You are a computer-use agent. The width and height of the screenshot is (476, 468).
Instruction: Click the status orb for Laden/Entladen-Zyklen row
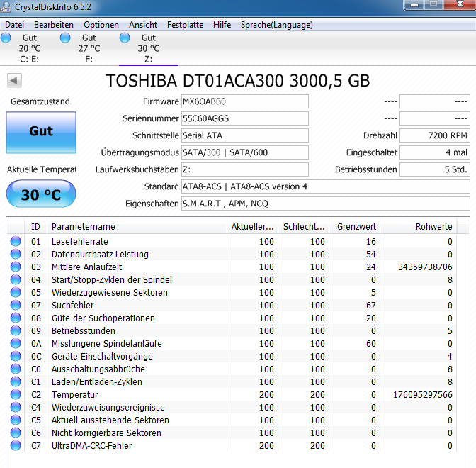tap(16, 381)
